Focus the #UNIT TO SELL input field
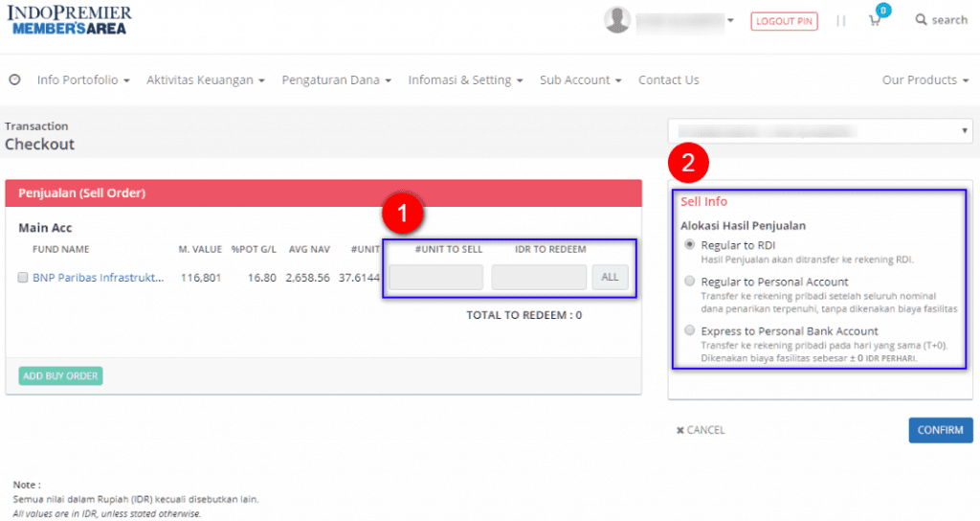Viewport: 980px width, 521px height. pos(435,277)
